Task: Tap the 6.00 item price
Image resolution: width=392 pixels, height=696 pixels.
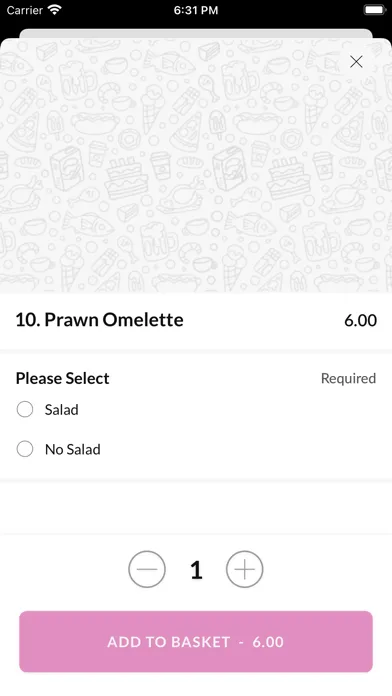Action: [x=360, y=320]
